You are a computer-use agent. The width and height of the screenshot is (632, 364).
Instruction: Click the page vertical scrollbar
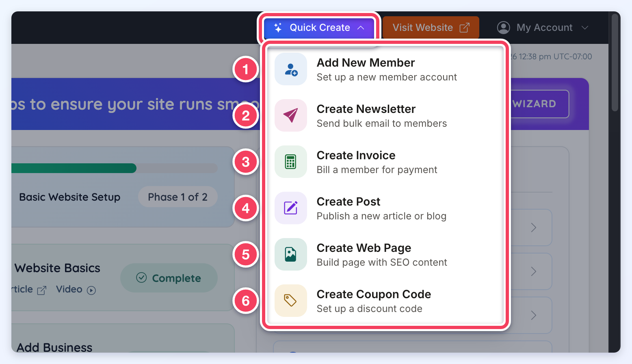[615, 63]
